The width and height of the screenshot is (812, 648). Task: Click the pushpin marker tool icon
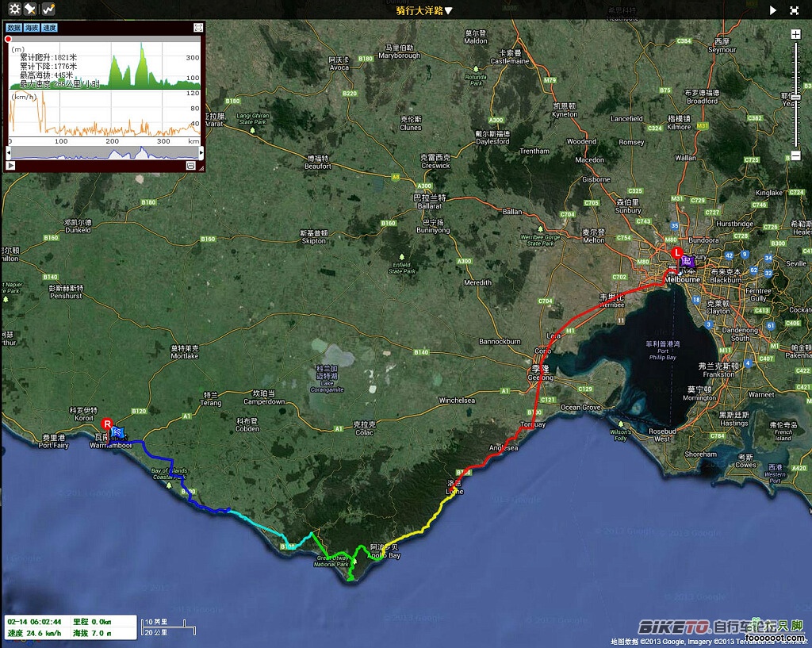pyautogui.click(x=29, y=10)
